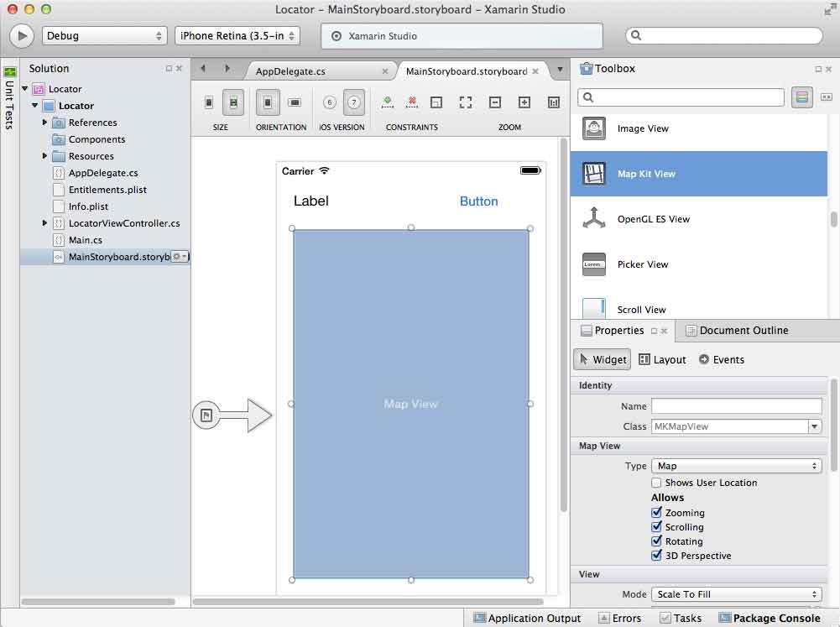Click the Toolbox search field
840x627 pixels.
[681, 97]
